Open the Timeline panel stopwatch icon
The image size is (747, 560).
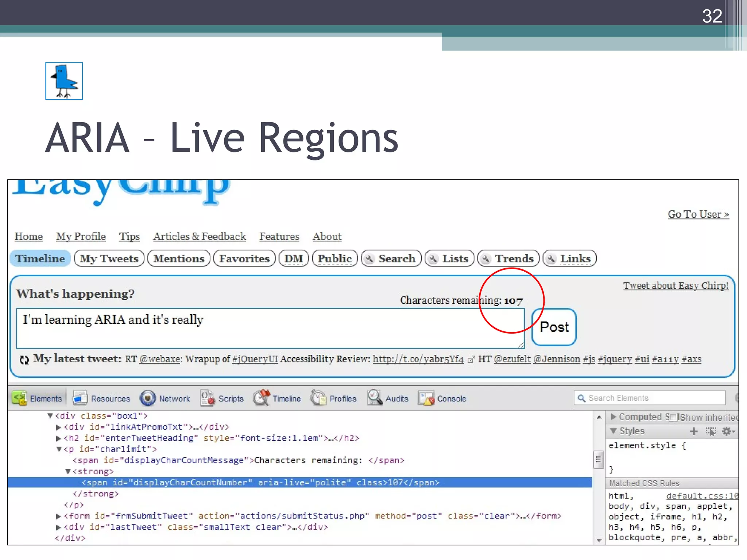point(262,398)
